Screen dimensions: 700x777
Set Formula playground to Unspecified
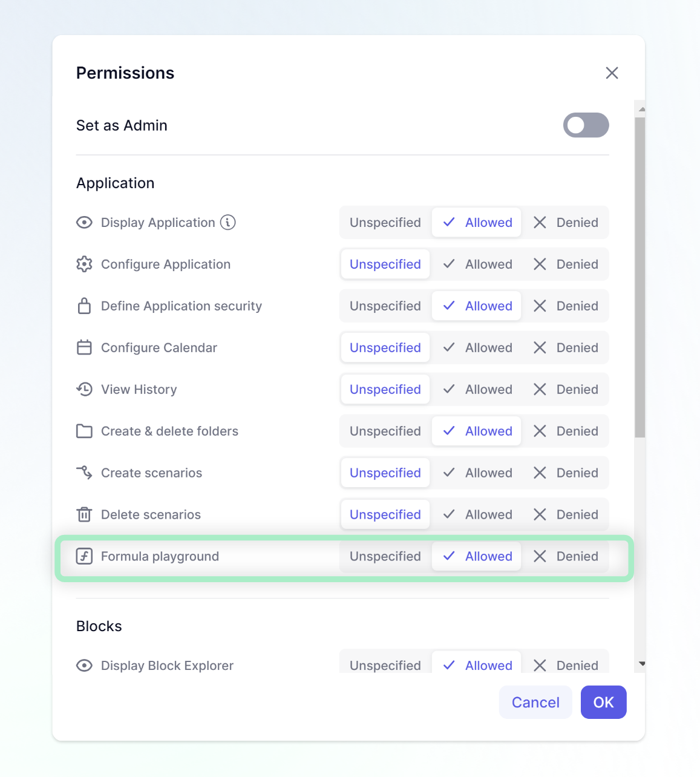click(x=385, y=556)
